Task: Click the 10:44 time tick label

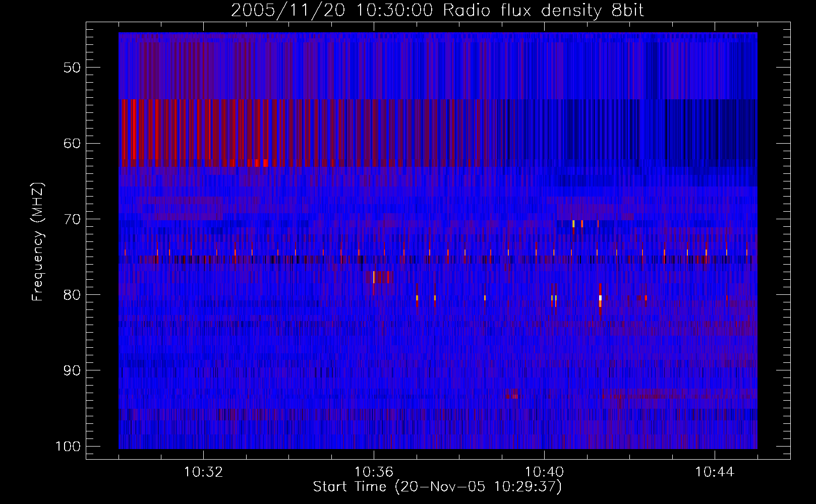Action: click(715, 472)
